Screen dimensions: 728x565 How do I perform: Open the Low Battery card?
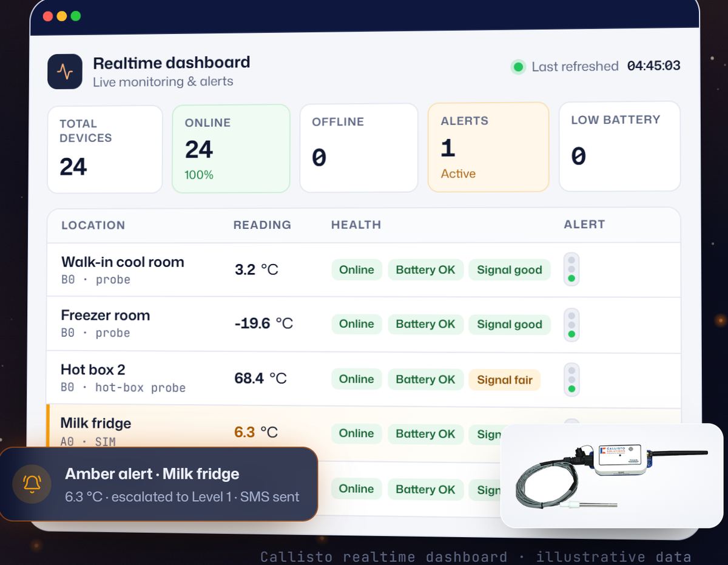tap(619, 146)
